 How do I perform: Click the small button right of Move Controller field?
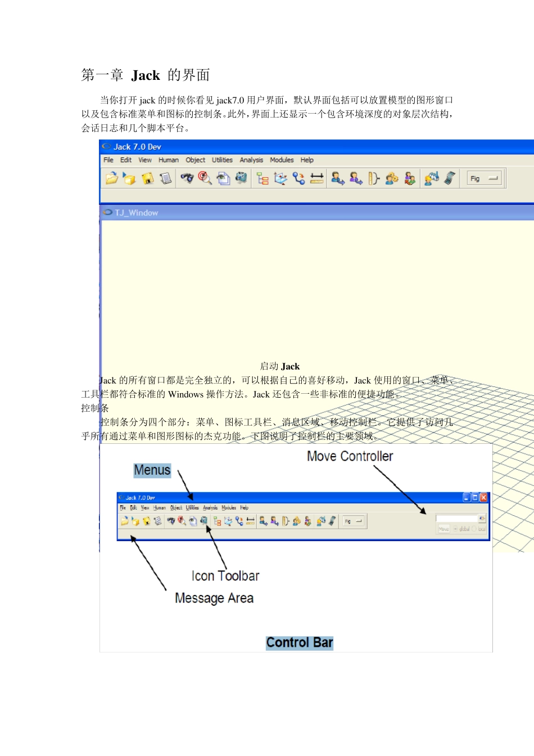tap(482, 518)
